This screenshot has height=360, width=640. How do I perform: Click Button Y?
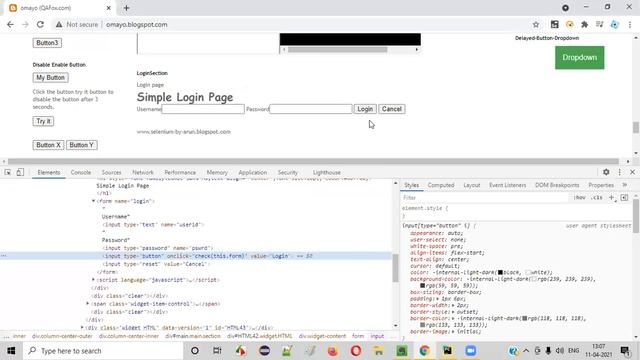coord(82,145)
